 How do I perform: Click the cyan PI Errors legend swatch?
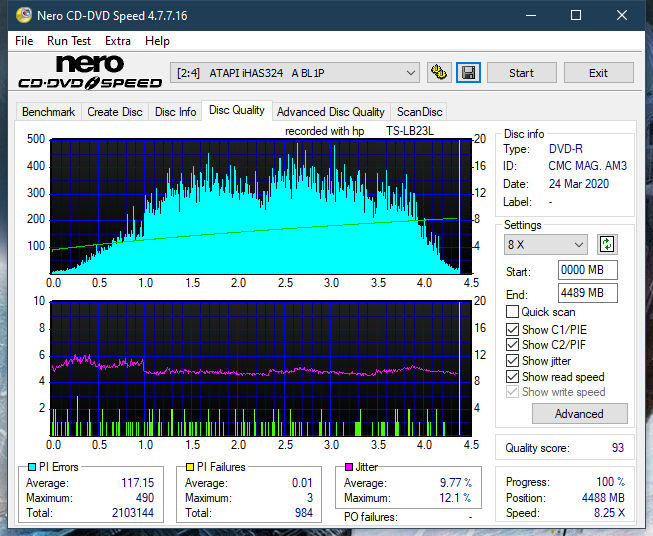click(x=32, y=467)
